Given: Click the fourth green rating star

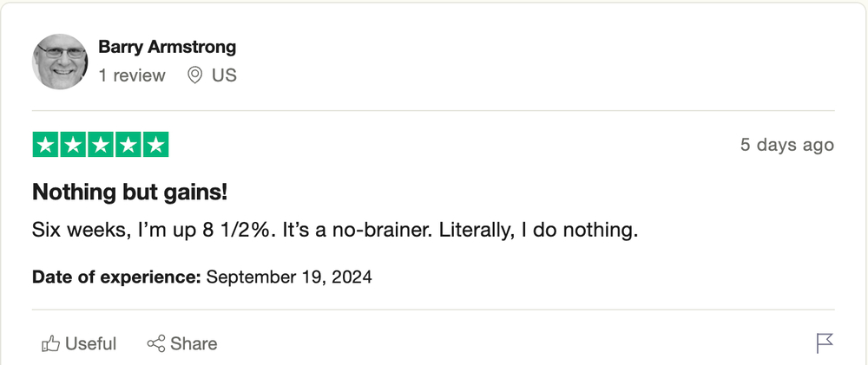Looking at the screenshot, I should pos(128,145).
